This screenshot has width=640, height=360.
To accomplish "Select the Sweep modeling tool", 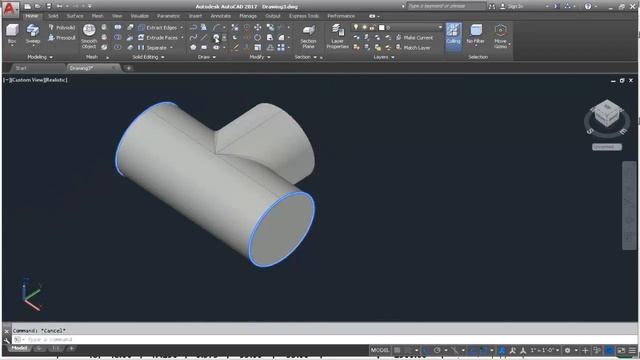I will [33, 33].
